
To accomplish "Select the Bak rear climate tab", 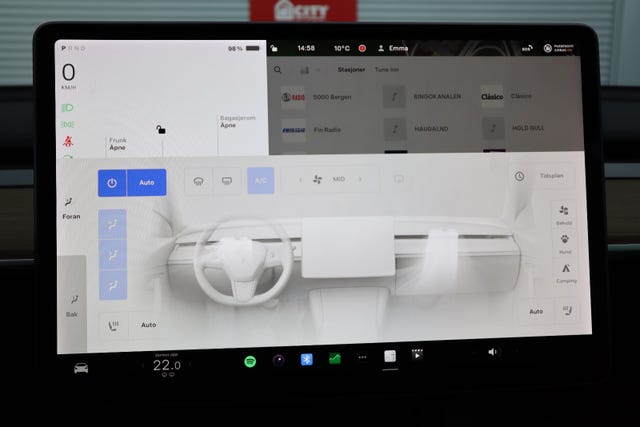I will 72,306.
